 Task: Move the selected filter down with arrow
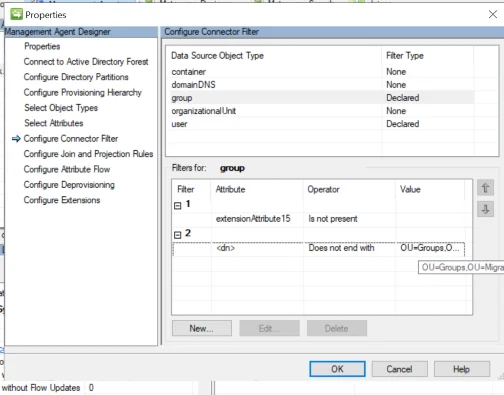[485, 209]
